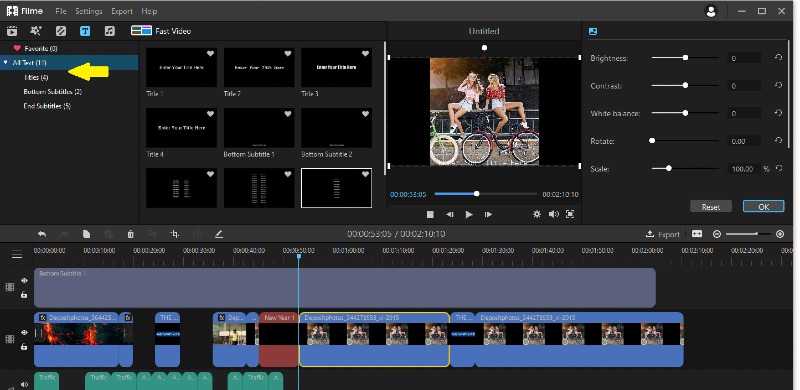Open the Settings menu
The width and height of the screenshot is (800, 390).
click(89, 11)
